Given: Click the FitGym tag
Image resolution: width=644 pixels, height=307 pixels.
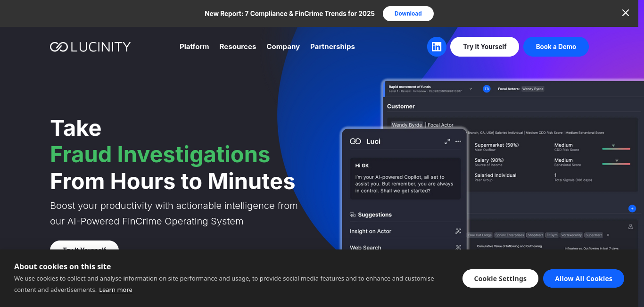Looking at the screenshot, I should pos(552,235).
